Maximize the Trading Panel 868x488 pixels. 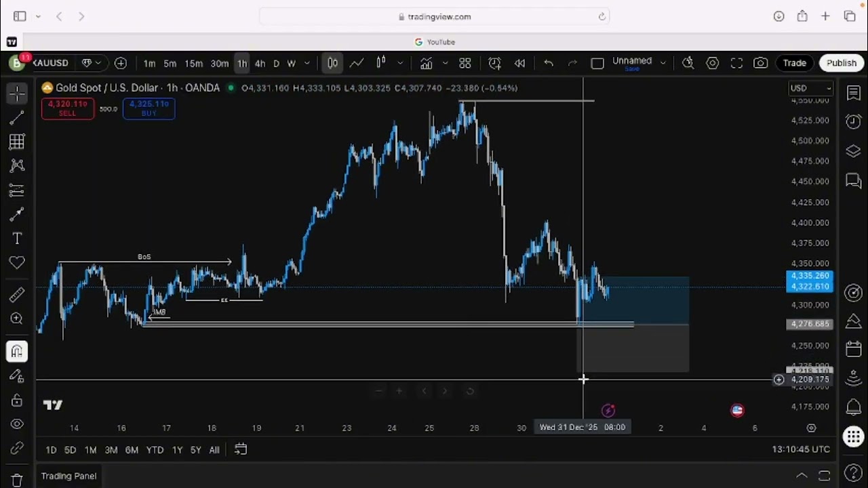(825, 476)
